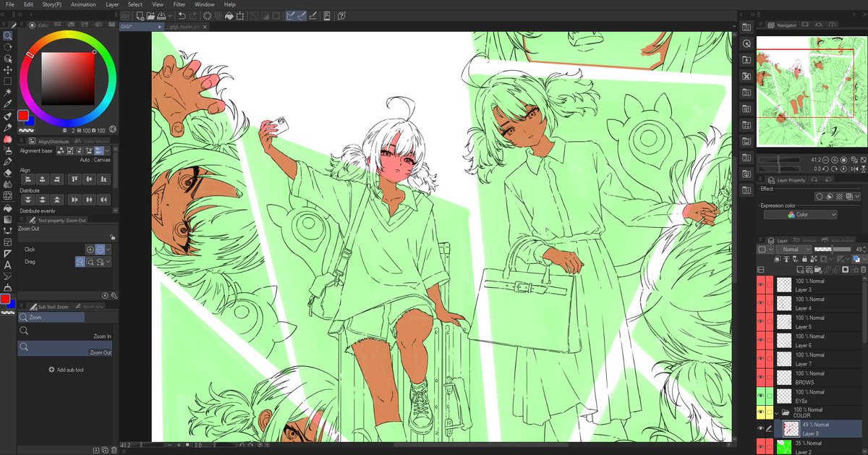This screenshot has height=455, width=868.
Task: Click Add sub tool button
Action: coord(66,370)
